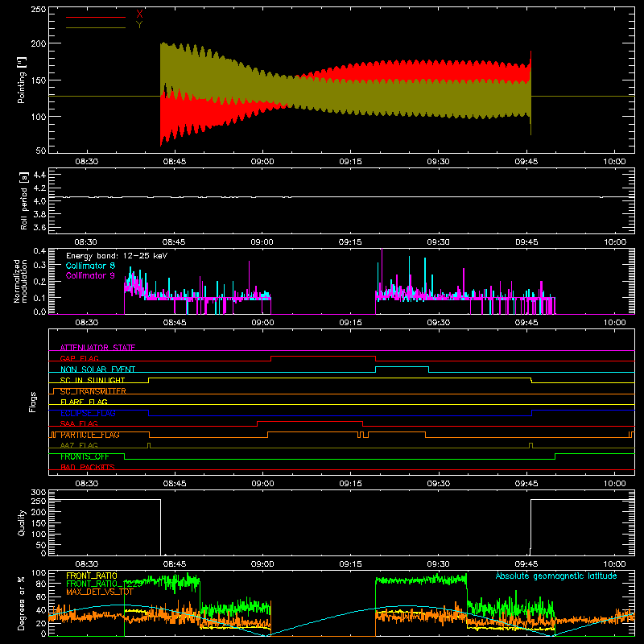The width and height of the screenshot is (644, 644).
Task: Click the SC_TRANSMITTER flag label
Action: coord(93,391)
